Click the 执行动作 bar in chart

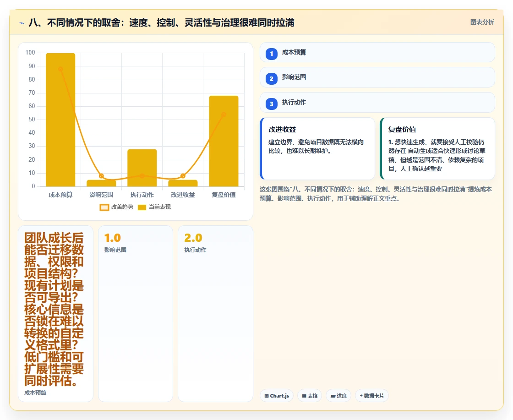tap(142, 168)
